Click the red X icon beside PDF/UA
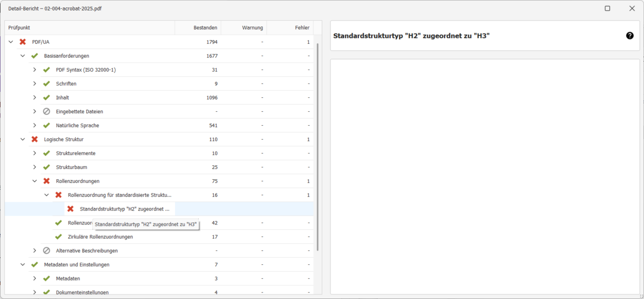This screenshot has height=299, width=644. 22,42
